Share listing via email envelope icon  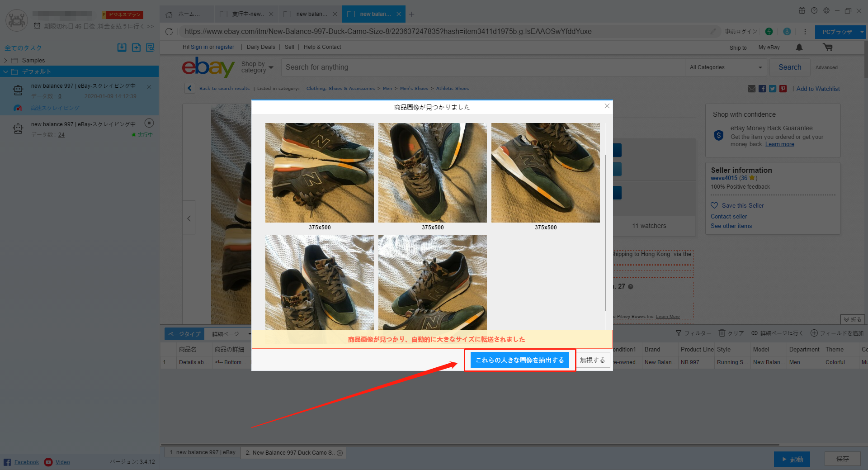752,89
